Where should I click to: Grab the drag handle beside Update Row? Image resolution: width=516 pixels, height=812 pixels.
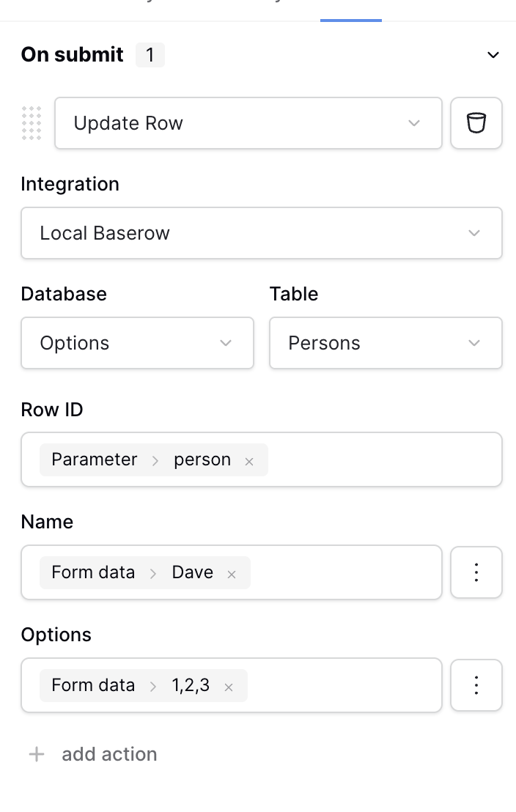click(x=32, y=123)
